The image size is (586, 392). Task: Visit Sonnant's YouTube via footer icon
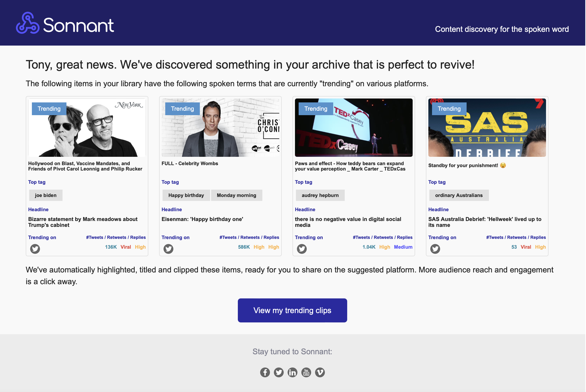[306, 373]
